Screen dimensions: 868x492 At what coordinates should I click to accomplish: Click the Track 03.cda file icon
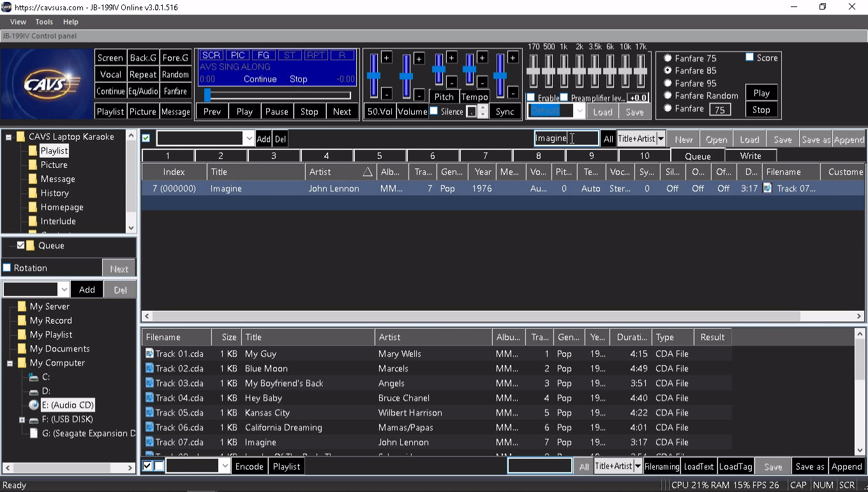150,383
